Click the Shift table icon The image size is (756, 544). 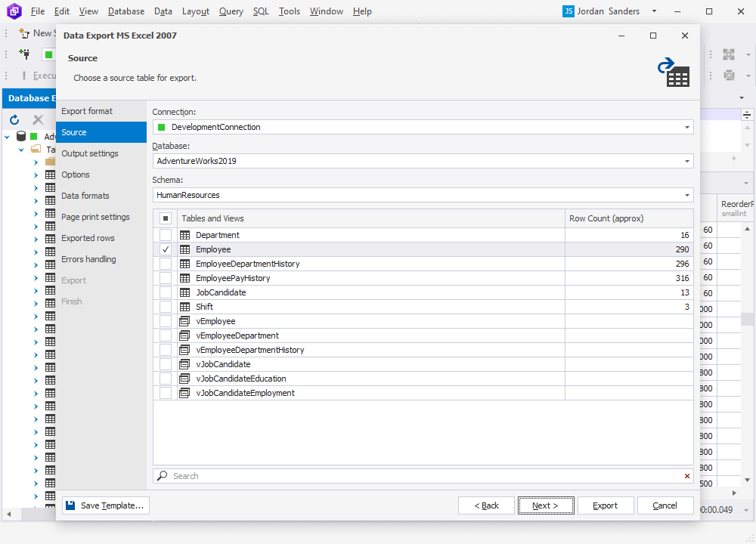point(184,307)
